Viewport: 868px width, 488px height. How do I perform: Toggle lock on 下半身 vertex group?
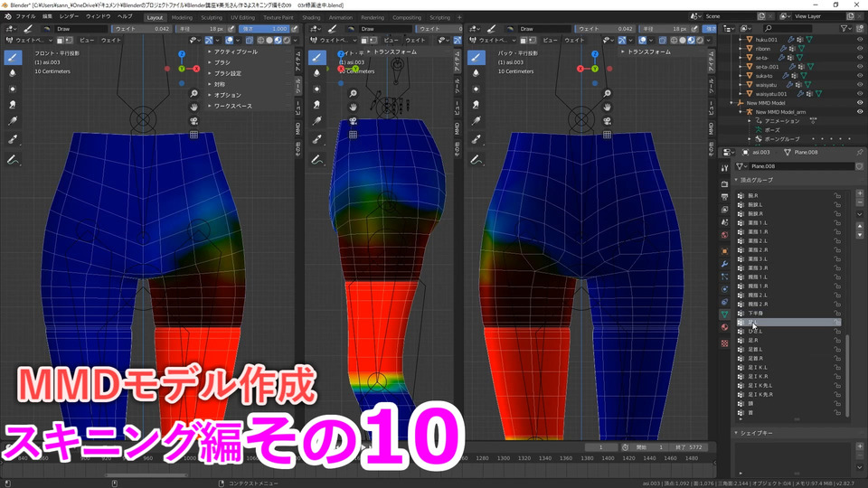[x=837, y=314]
